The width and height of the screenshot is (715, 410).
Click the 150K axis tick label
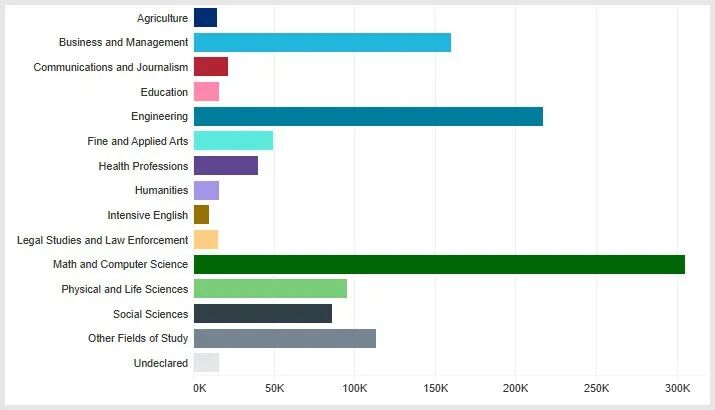(x=435, y=388)
